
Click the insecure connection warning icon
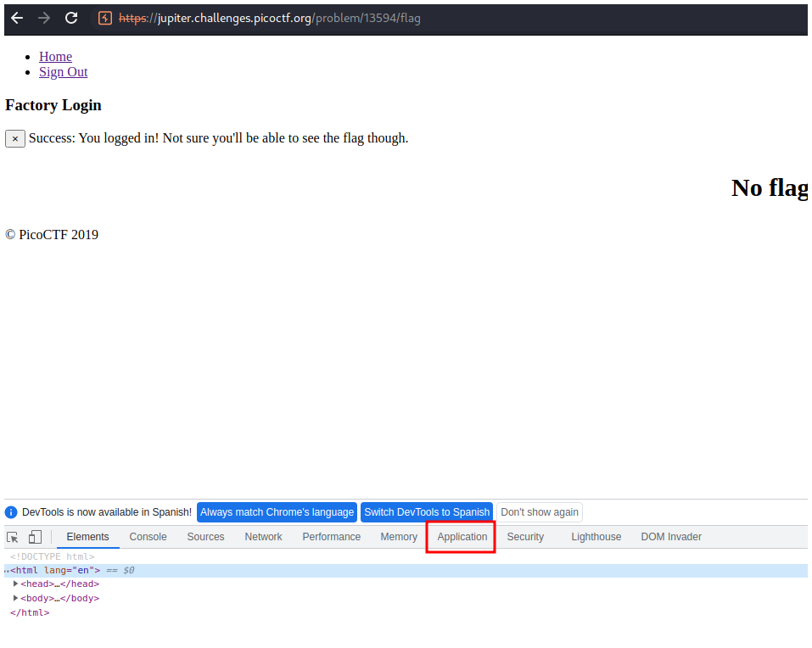(105, 18)
